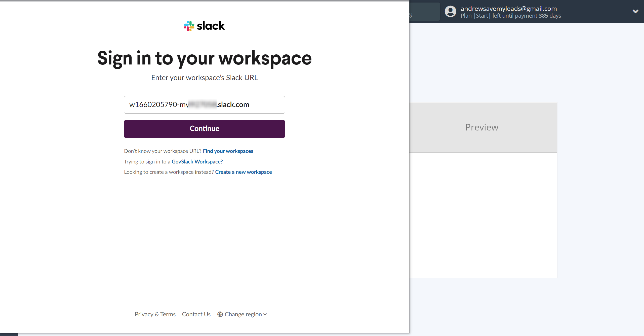Image resolution: width=644 pixels, height=336 pixels.
Task: Click the Slack logo at top
Action: click(x=204, y=26)
